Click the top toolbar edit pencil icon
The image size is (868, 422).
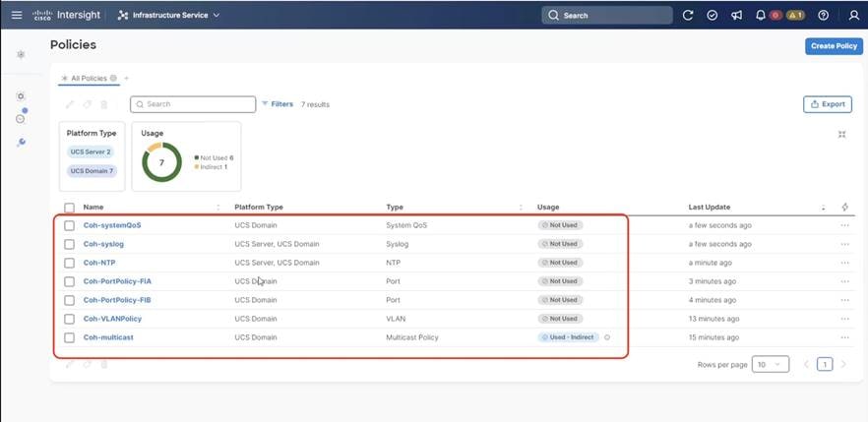pyautogui.click(x=70, y=104)
